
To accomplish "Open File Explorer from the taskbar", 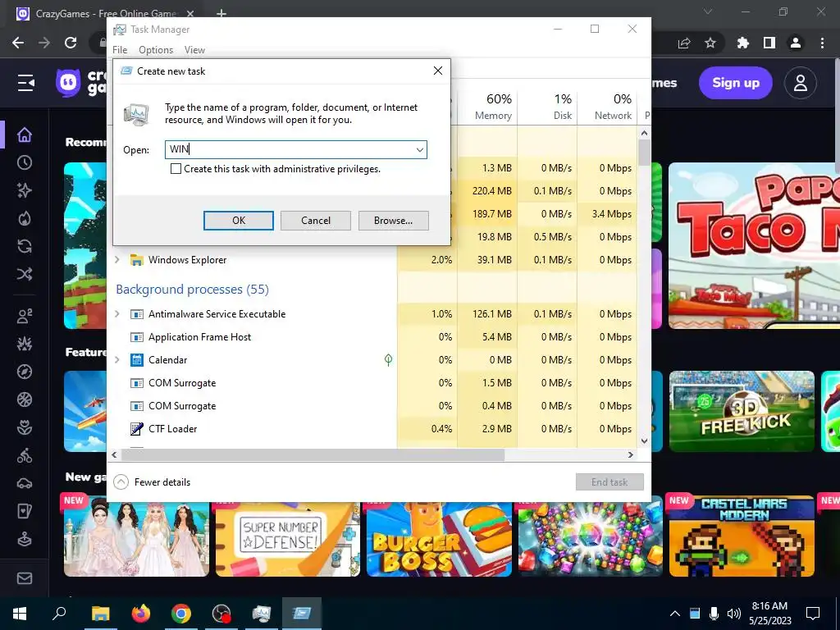I will 100,614.
